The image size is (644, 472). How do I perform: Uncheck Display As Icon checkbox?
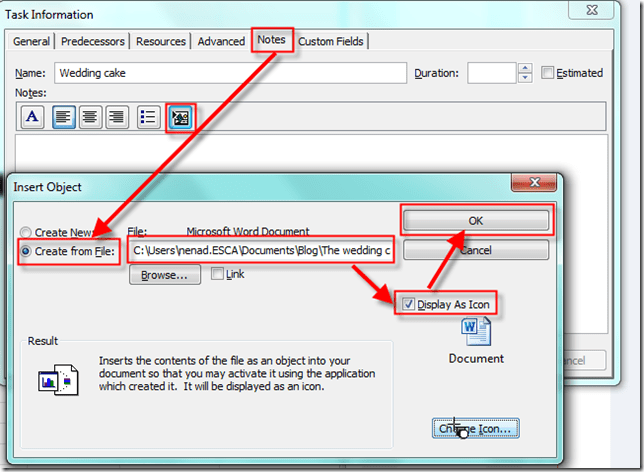click(x=408, y=304)
